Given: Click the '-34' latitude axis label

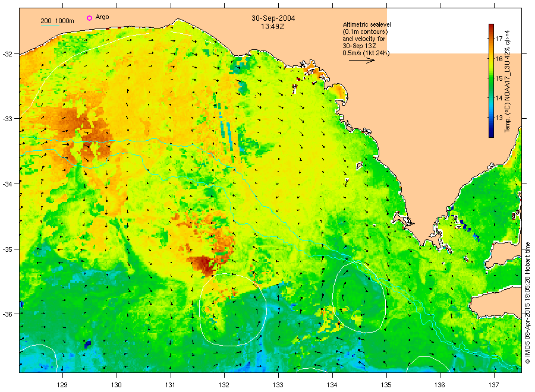Looking at the screenshot, I should pos(8,184).
